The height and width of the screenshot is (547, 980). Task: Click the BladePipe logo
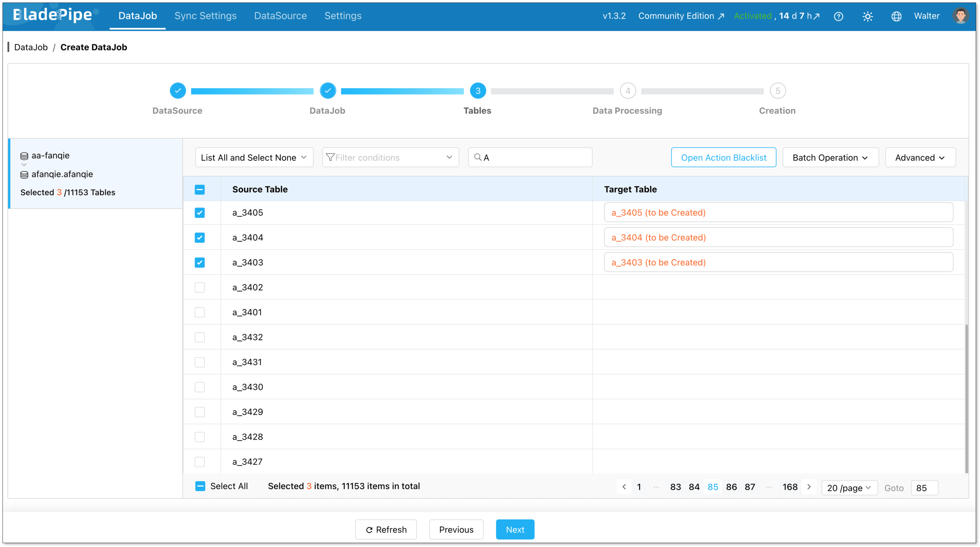click(53, 15)
